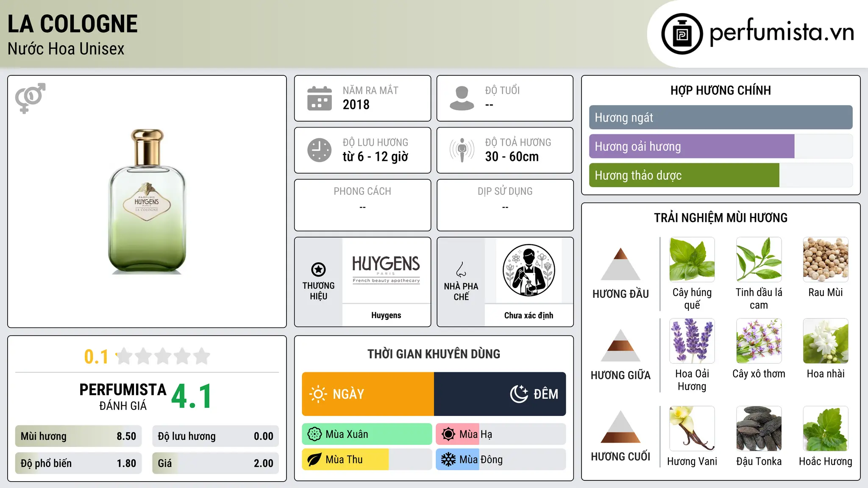868x488 pixels.
Task: Click the calendar icon beside Năm ra mắt
Action: [320, 98]
